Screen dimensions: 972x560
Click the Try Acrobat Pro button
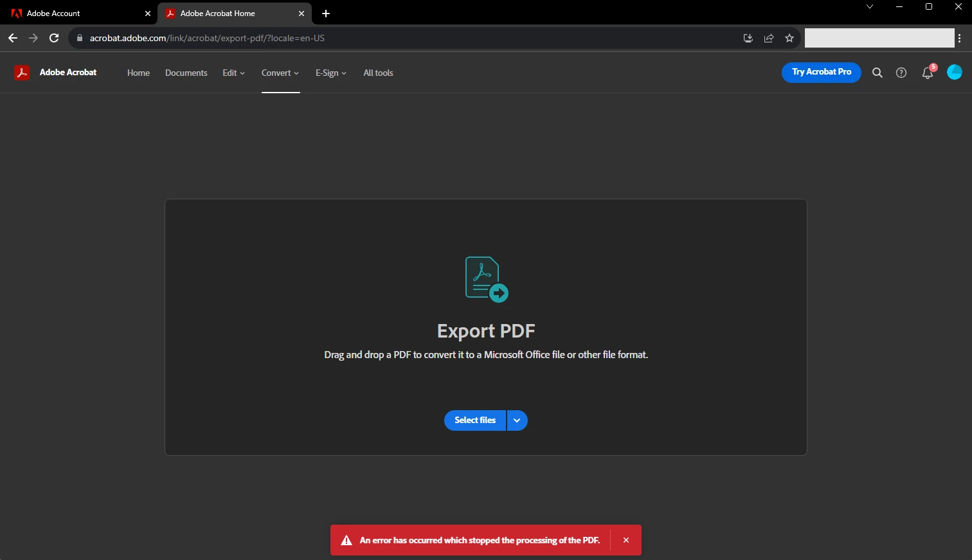(x=822, y=72)
